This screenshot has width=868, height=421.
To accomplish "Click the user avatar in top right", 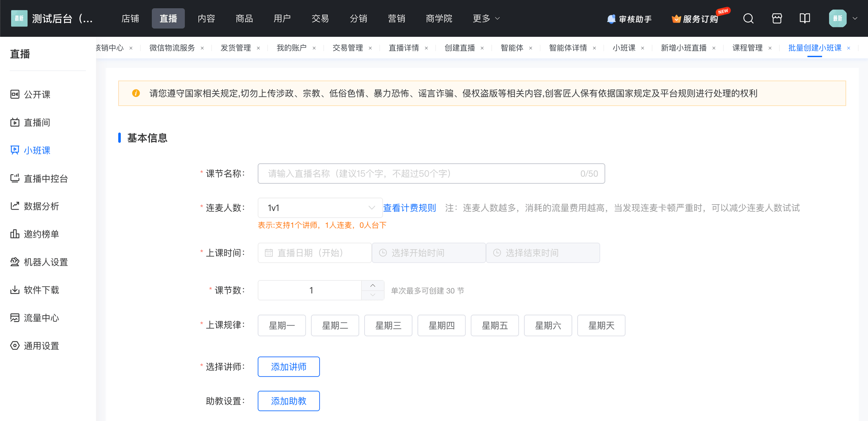I will 837,18.
